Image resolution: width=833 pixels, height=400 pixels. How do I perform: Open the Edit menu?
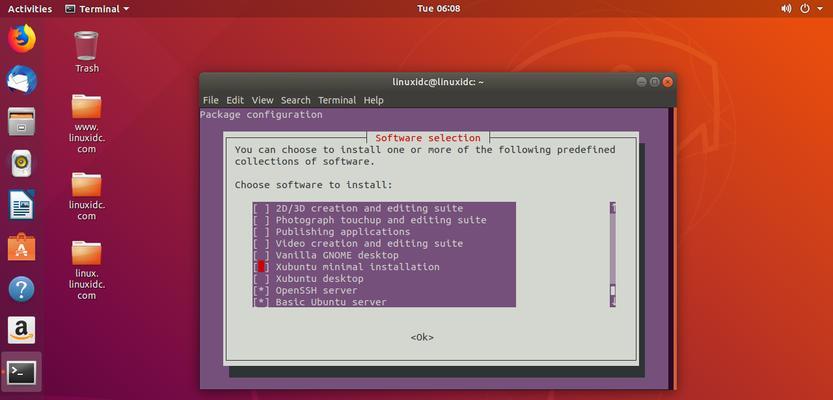click(235, 100)
